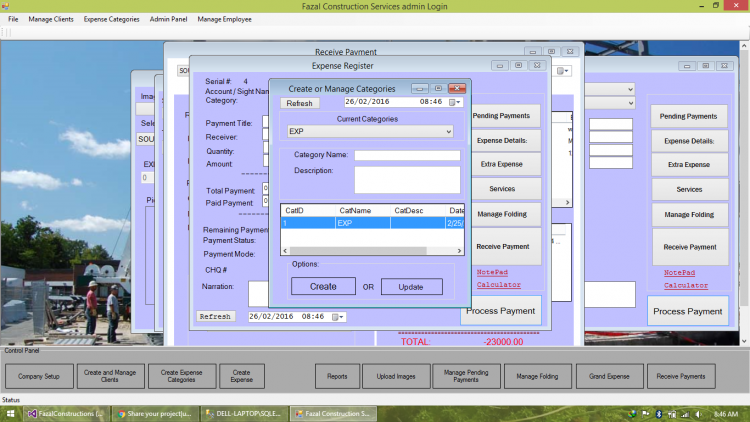Click Receive Payments in Control Panel
Viewport: 750px width, 422px height.
(x=681, y=377)
